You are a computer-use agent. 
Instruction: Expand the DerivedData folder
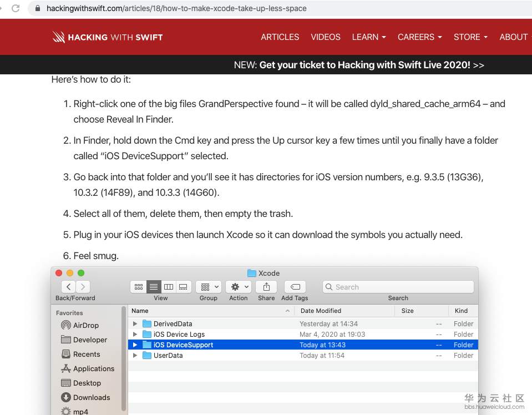click(x=135, y=323)
